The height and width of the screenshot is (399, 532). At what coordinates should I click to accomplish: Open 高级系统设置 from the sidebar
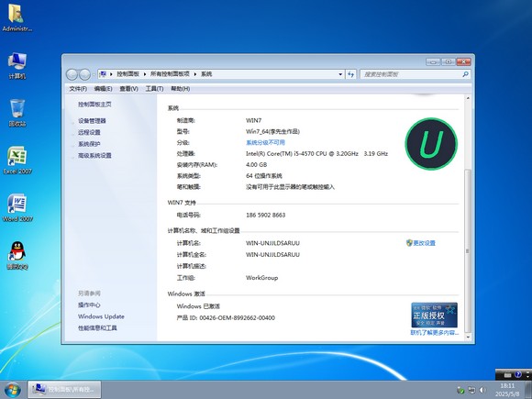[94, 155]
